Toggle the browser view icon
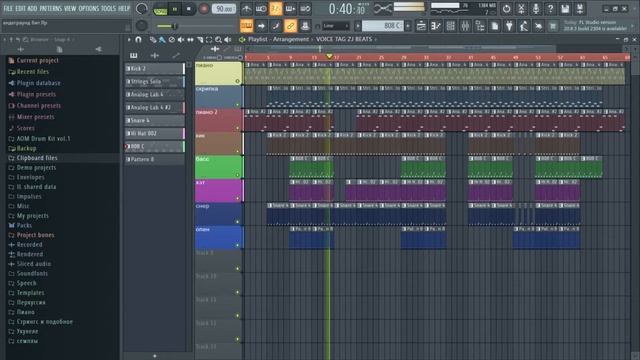The height and width of the screenshot is (360, 640). click(480, 26)
